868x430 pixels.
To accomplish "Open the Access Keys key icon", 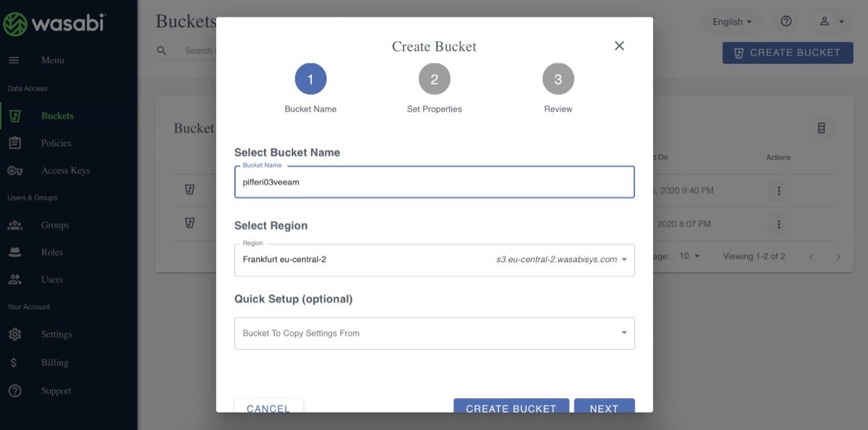I will (14, 171).
